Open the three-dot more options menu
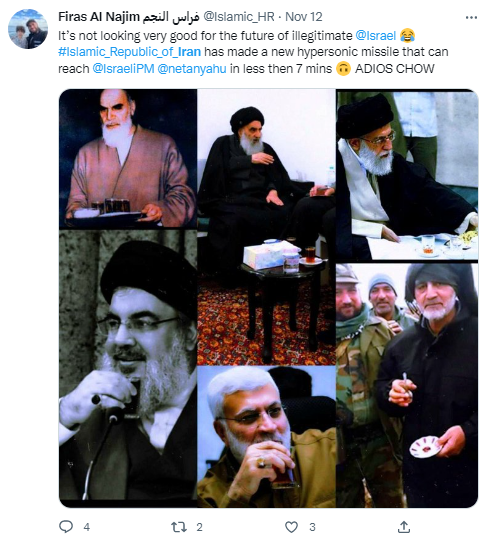Viewport: 483px width, 538px height. pos(471,17)
